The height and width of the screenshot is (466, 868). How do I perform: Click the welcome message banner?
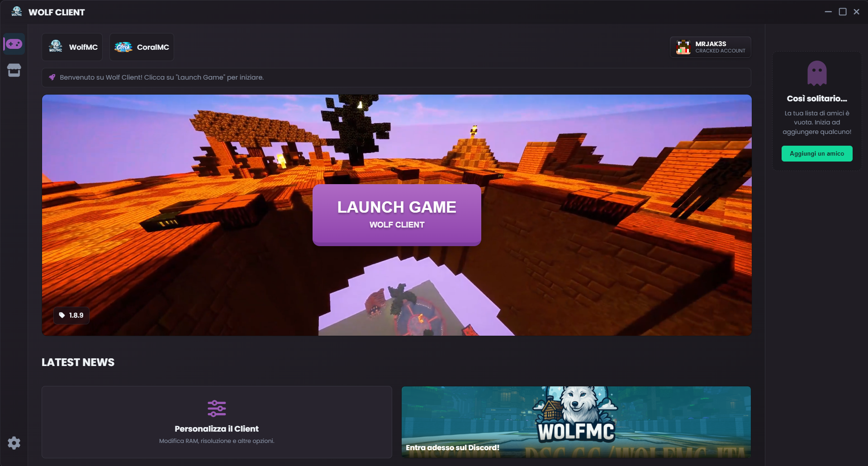point(396,77)
